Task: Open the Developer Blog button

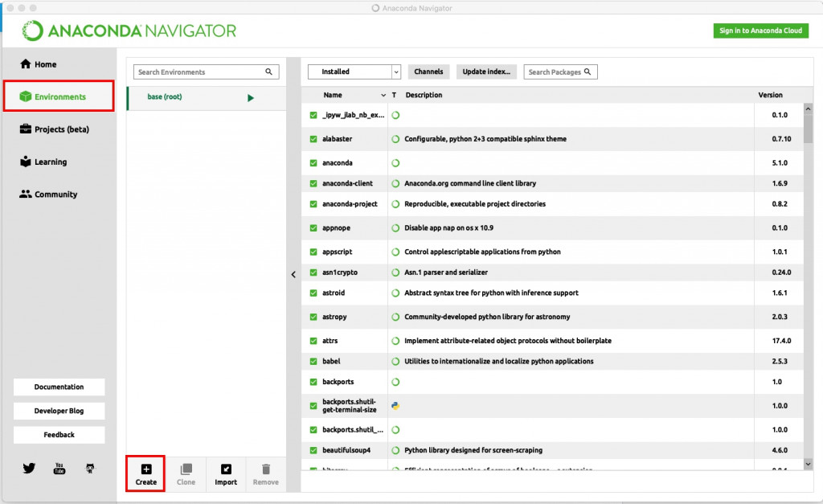Action: pos(59,411)
